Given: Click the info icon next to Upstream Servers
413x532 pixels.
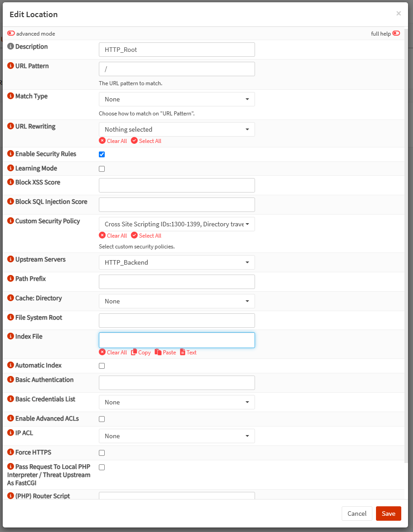Looking at the screenshot, I should coord(10,259).
